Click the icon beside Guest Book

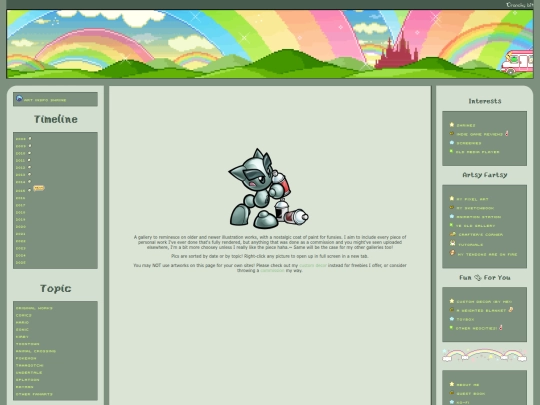[x=452, y=393]
